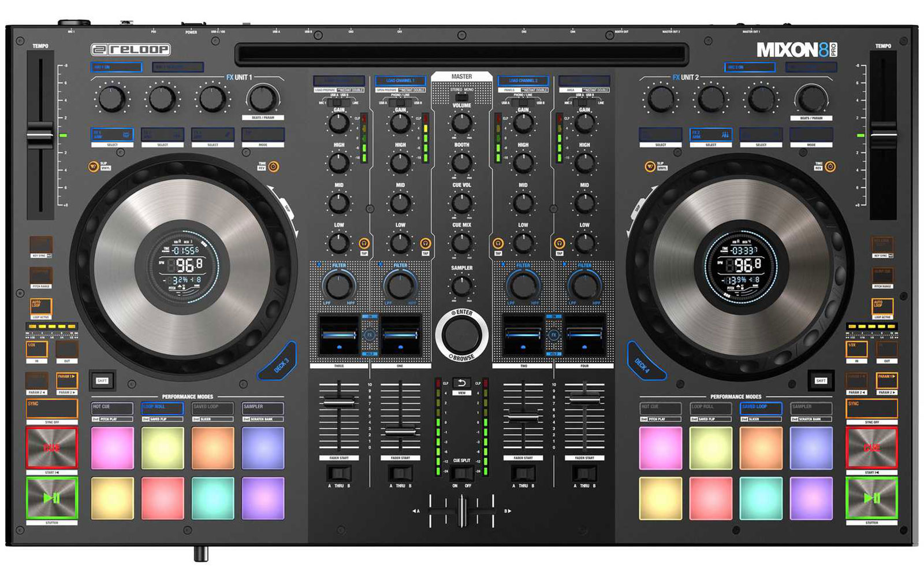924x582 pixels.
Task: Enable headphone cue for channel TWO
Action: point(498,243)
